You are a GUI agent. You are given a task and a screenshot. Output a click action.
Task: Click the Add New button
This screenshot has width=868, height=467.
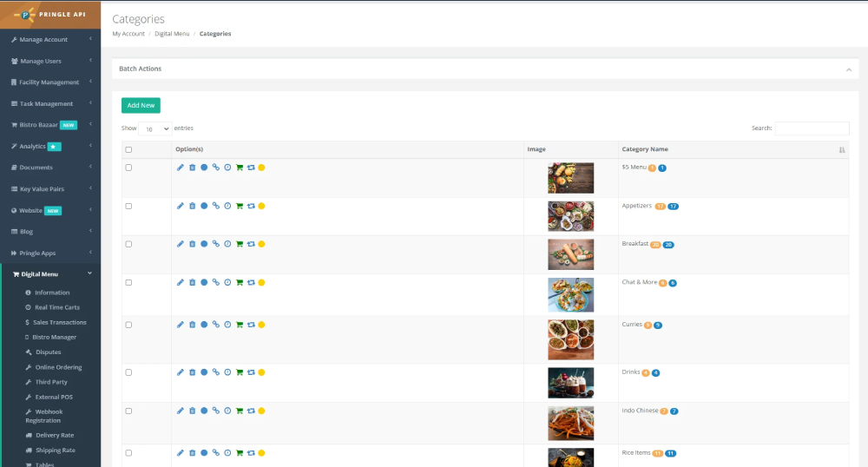click(x=141, y=105)
